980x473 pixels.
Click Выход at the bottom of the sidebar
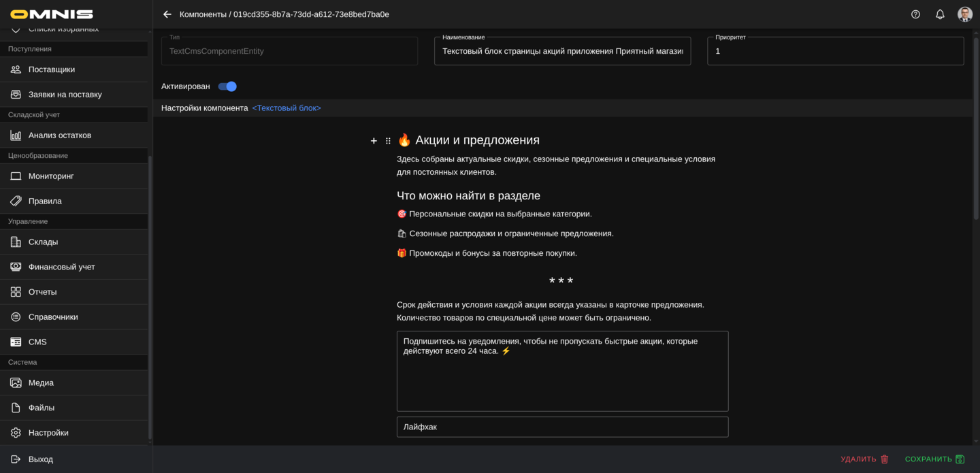click(x=42, y=459)
